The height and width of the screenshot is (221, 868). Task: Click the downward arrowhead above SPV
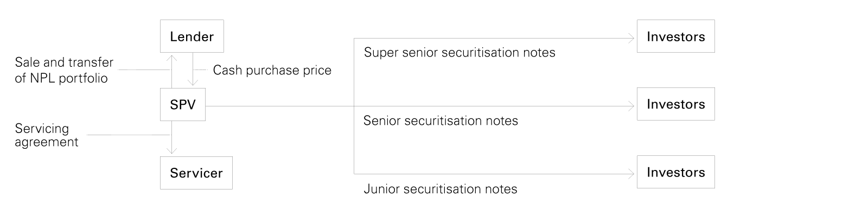(x=194, y=83)
